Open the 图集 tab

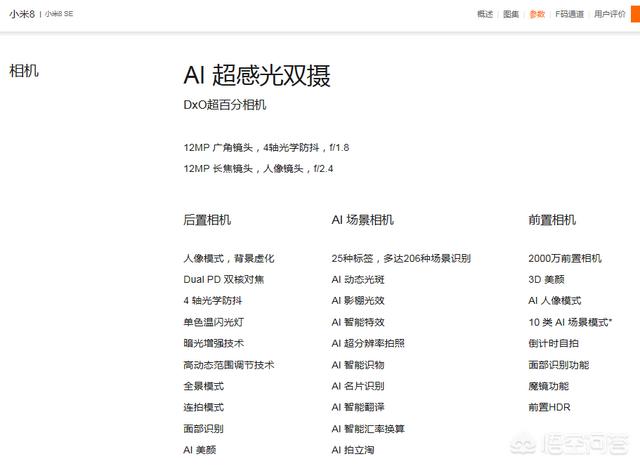pyautogui.click(x=511, y=14)
